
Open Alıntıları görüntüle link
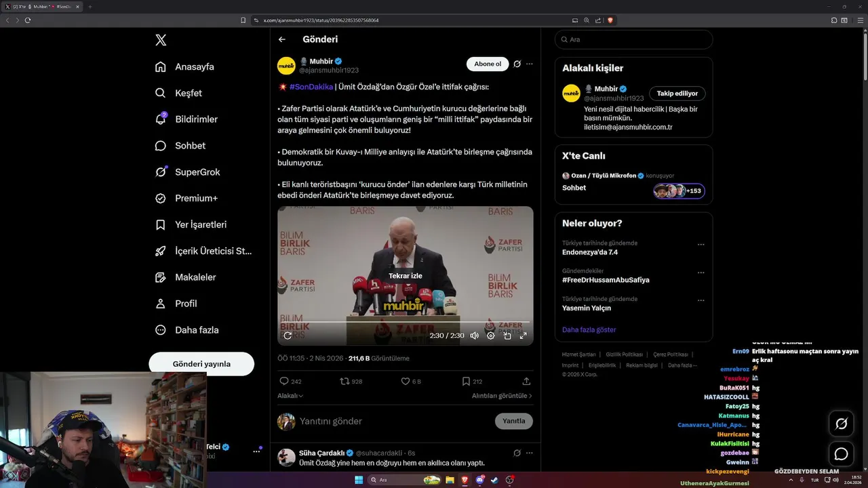pos(502,396)
